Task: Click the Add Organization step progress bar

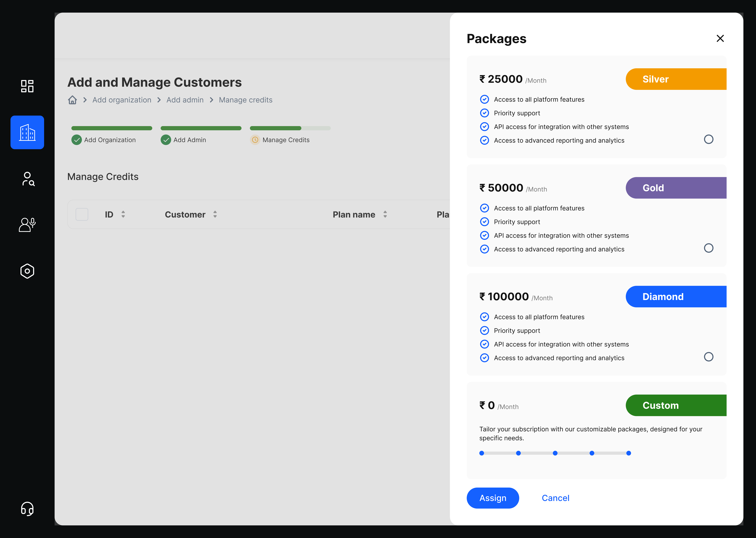Action: (x=112, y=128)
